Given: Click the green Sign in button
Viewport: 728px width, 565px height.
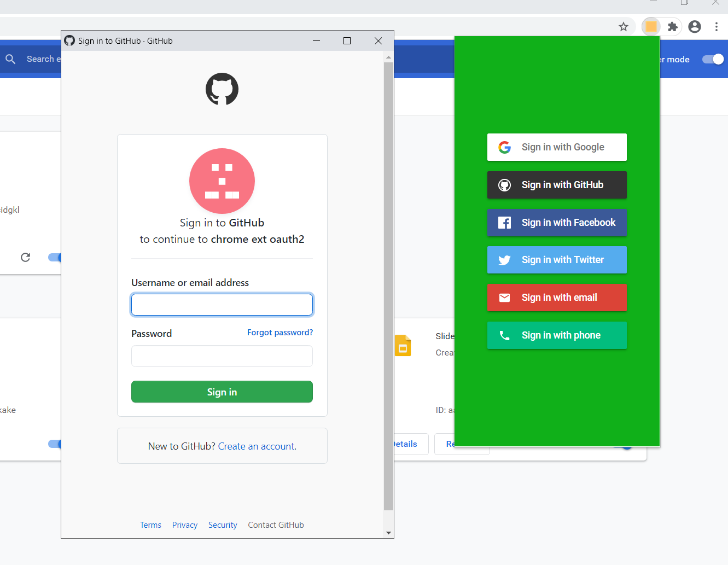Looking at the screenshot, I should point(222,392).
